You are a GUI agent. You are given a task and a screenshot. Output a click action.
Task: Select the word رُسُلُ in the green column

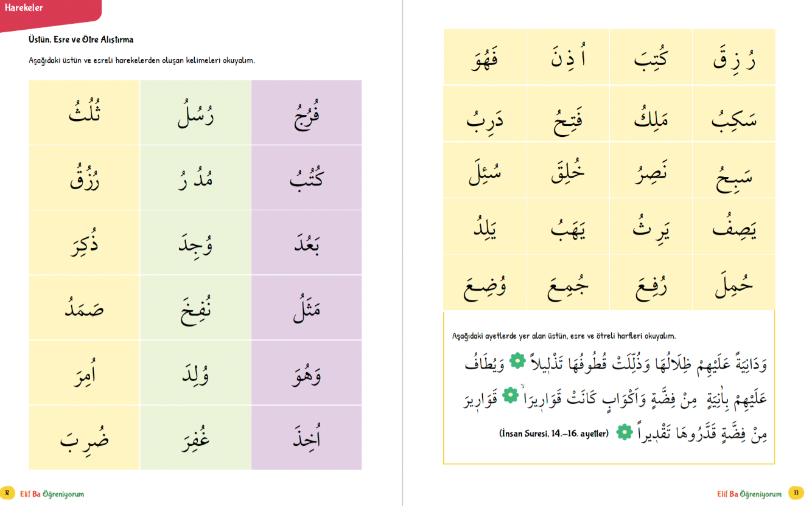coord(196,114)
